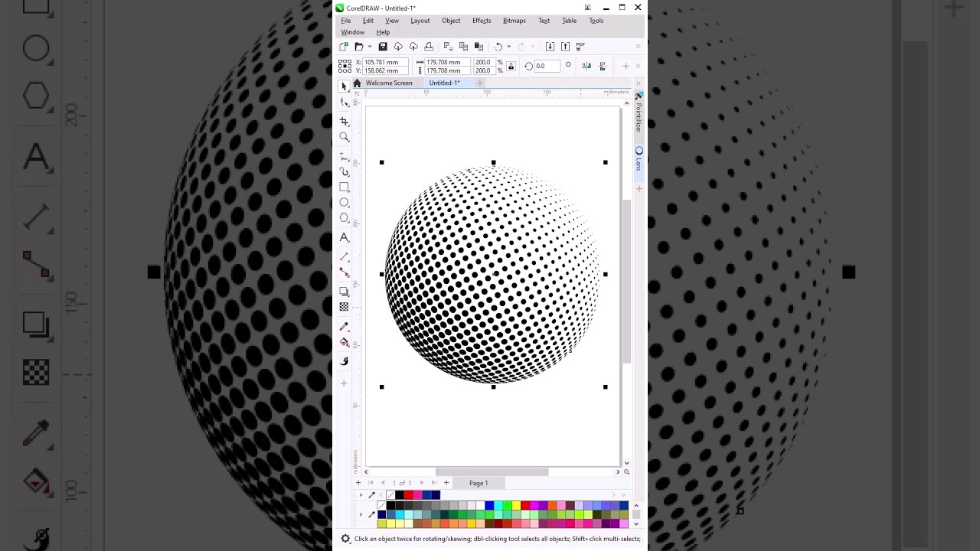Select the Pick tool in the toolbox
Image resolution: width=980 pixels, height=551 pixels.
344,86
